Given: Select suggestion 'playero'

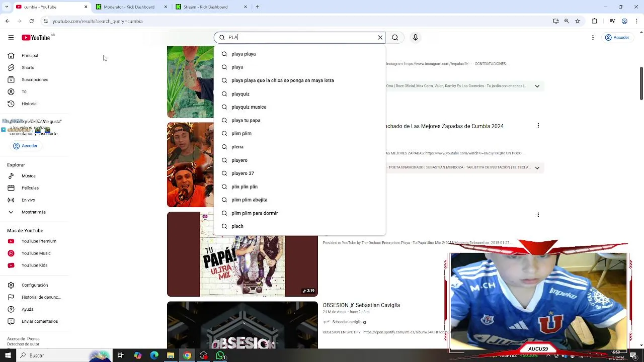Looking at the screenshot, I should 300,160.
